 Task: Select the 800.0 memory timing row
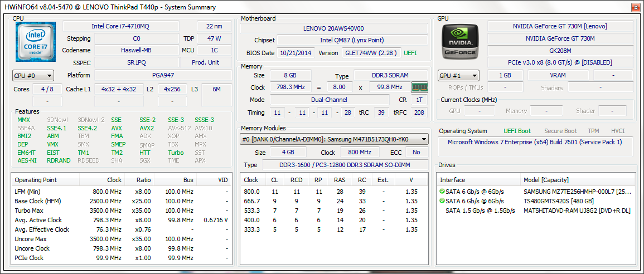[334, 192]
